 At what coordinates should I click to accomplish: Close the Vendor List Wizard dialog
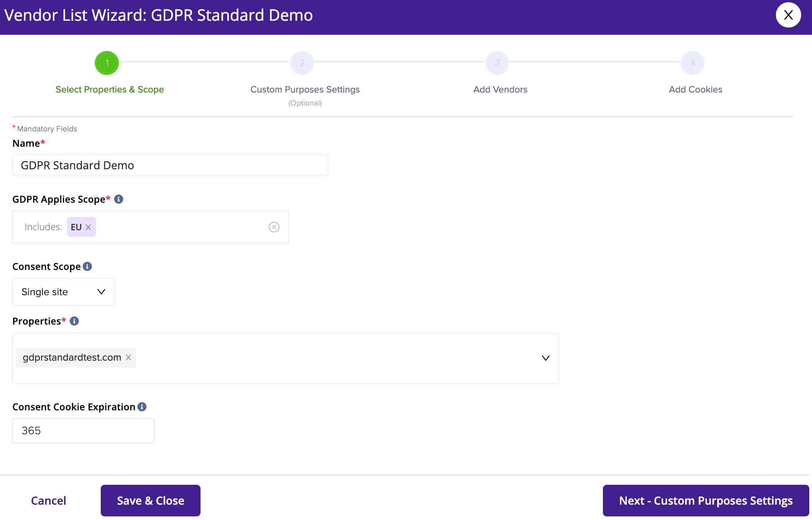pyautogui.click(x=788, y=15)
